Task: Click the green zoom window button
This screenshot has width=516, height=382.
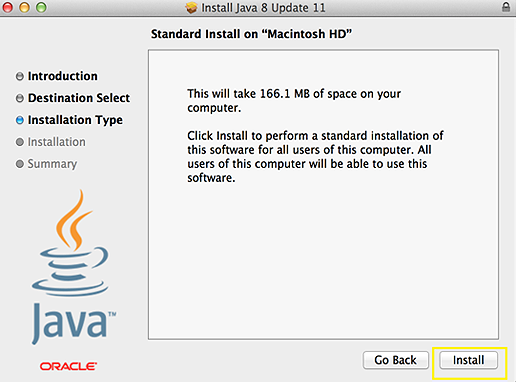Action: click(x=41, y=7)
